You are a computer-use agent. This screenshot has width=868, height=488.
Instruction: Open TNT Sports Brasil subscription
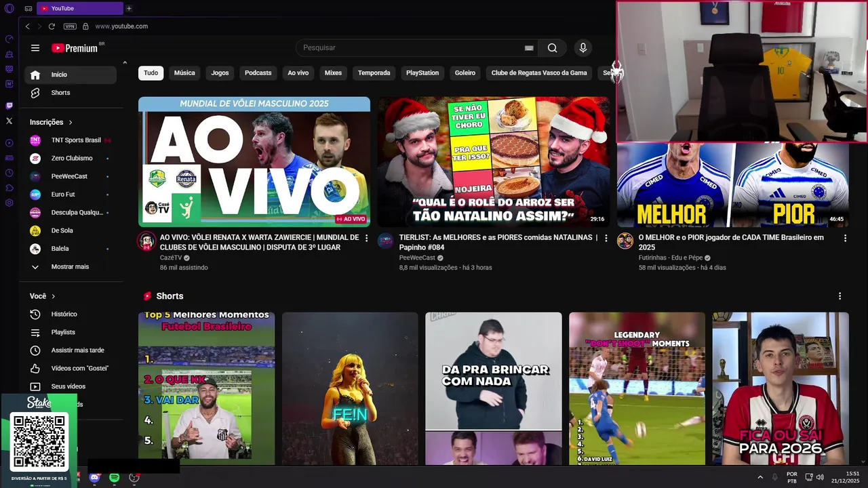[x=71, y=140]
